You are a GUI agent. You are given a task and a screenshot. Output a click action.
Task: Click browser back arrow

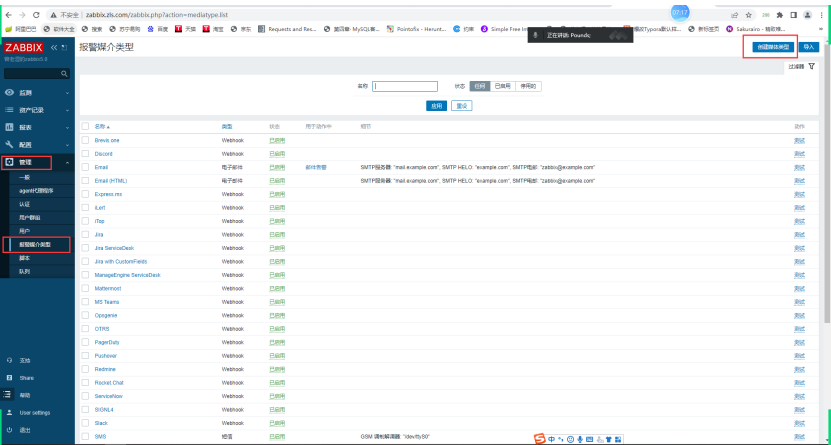[x=8, y=15]
